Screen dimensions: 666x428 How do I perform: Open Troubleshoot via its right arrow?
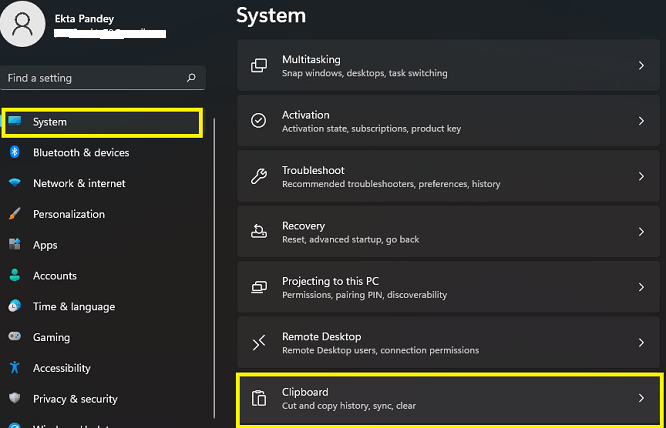click(x=641, y=176)
